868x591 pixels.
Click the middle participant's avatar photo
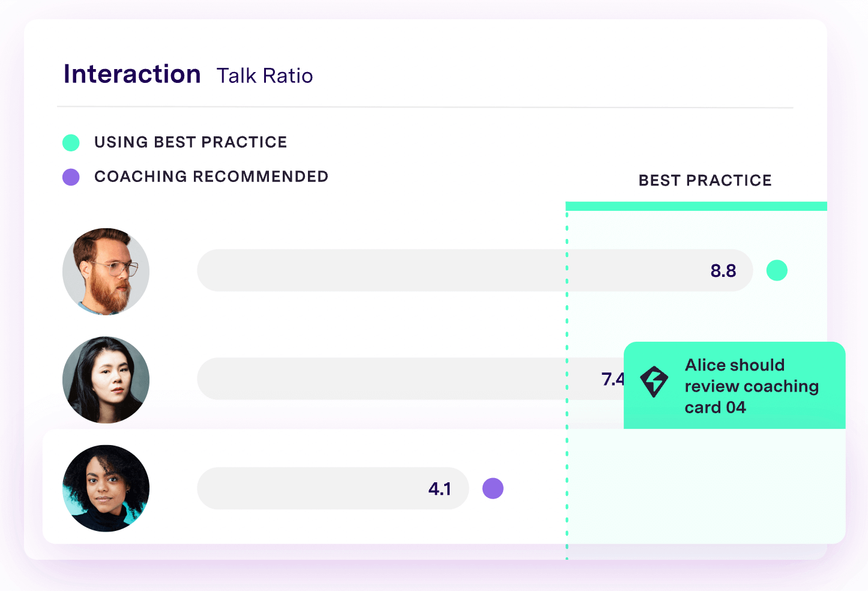click(x=106, y=380)
